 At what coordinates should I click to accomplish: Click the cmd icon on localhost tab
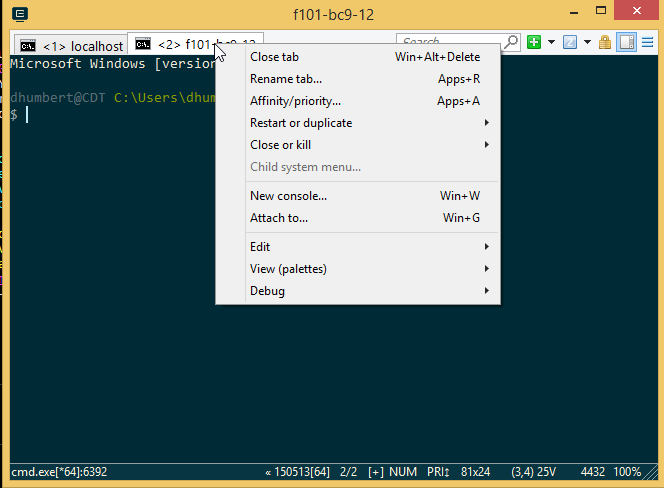coord(28,46)
